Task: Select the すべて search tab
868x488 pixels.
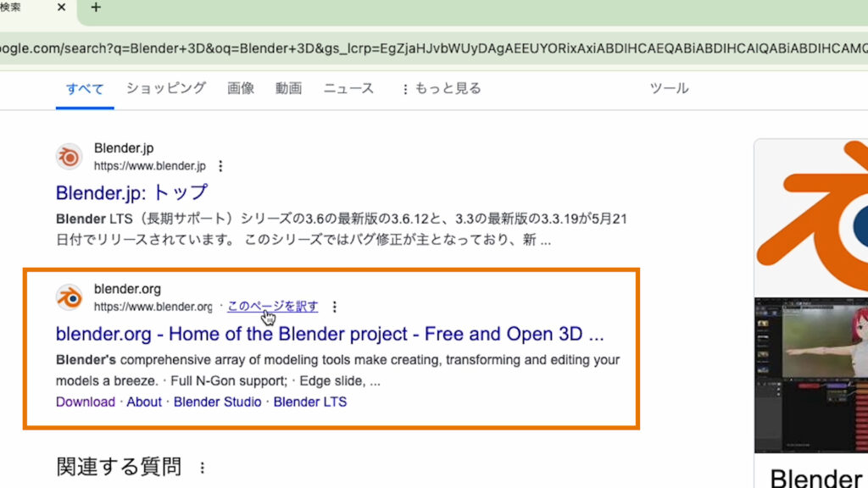Action: 85,88
